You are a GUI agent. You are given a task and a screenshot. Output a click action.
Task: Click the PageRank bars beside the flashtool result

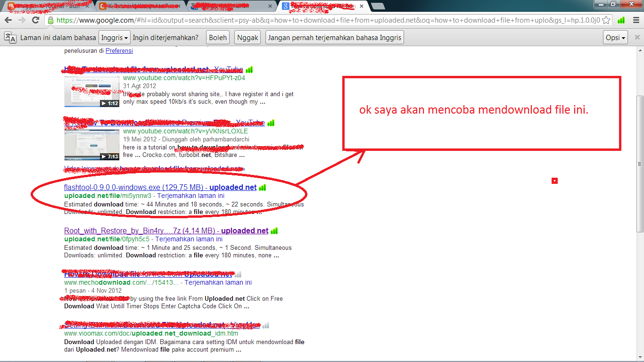(x=262, y=187)
